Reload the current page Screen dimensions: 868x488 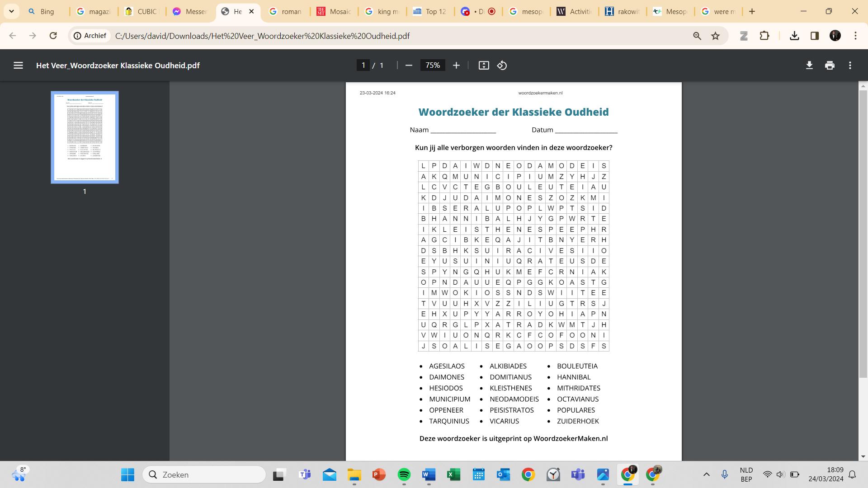pyautogui.click(x=53, y=36)
